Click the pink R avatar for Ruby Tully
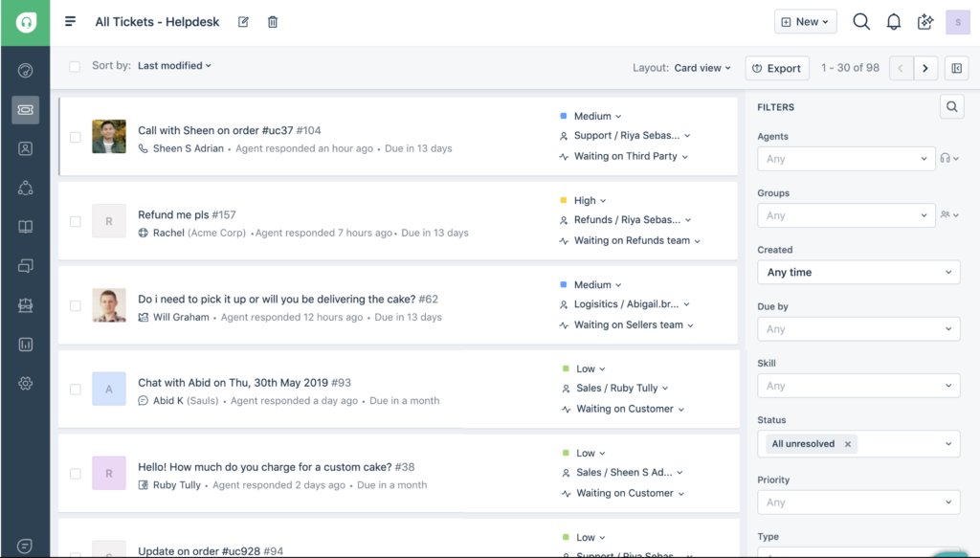Image resolution: width=980 pixels, height=558 pixels. pyautogui.click(x=109, y=473)
